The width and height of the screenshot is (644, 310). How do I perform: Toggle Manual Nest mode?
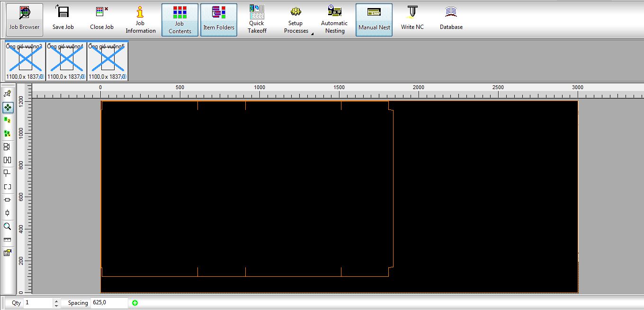point(374,19)
